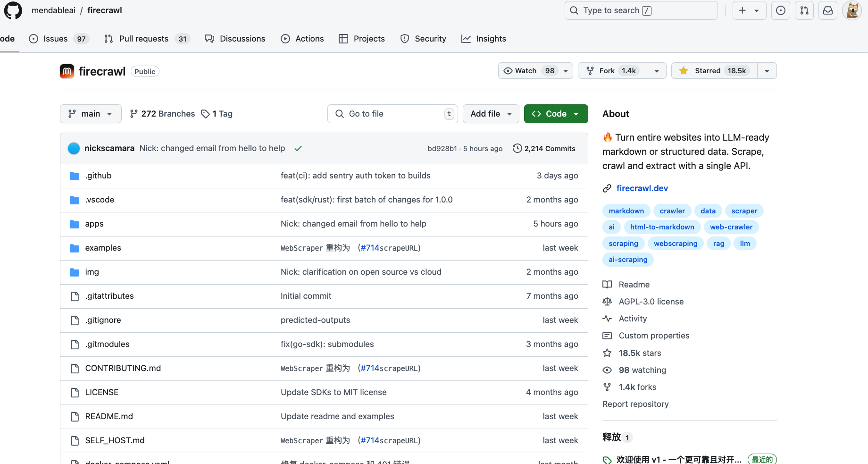This screenshot has width=868, height=464.
Task: Select the html-to-markdown topic tag
Action: coord(662,227)
